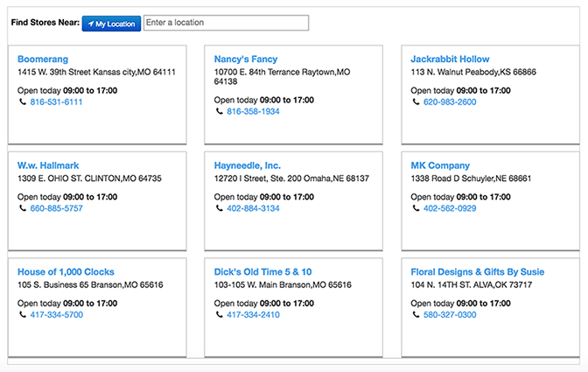Click phone icon beside 816-358-1934

point(220,111)
